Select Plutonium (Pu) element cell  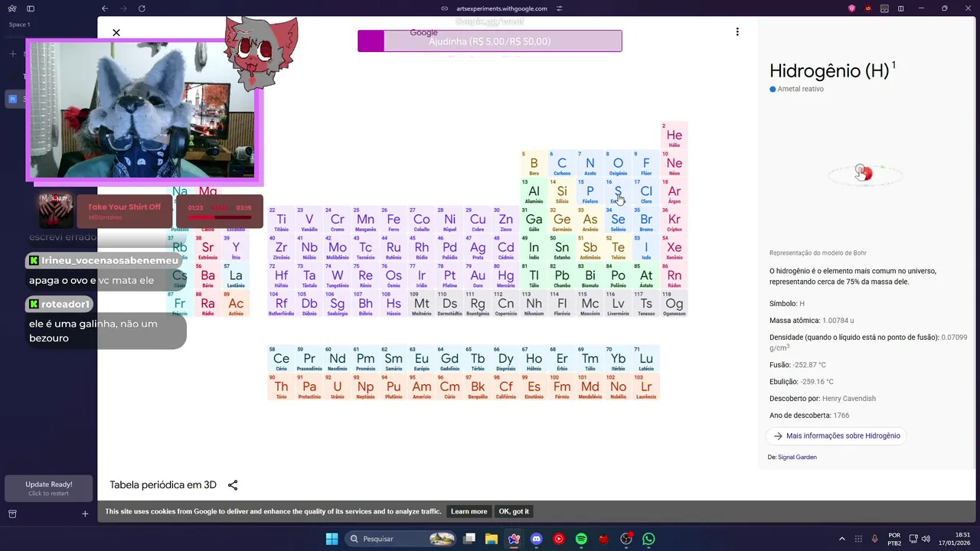coord(394,387)
